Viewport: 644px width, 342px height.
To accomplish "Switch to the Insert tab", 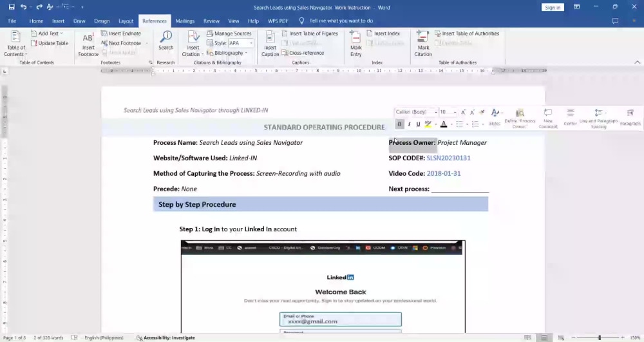I will click(x=58, y=21).
